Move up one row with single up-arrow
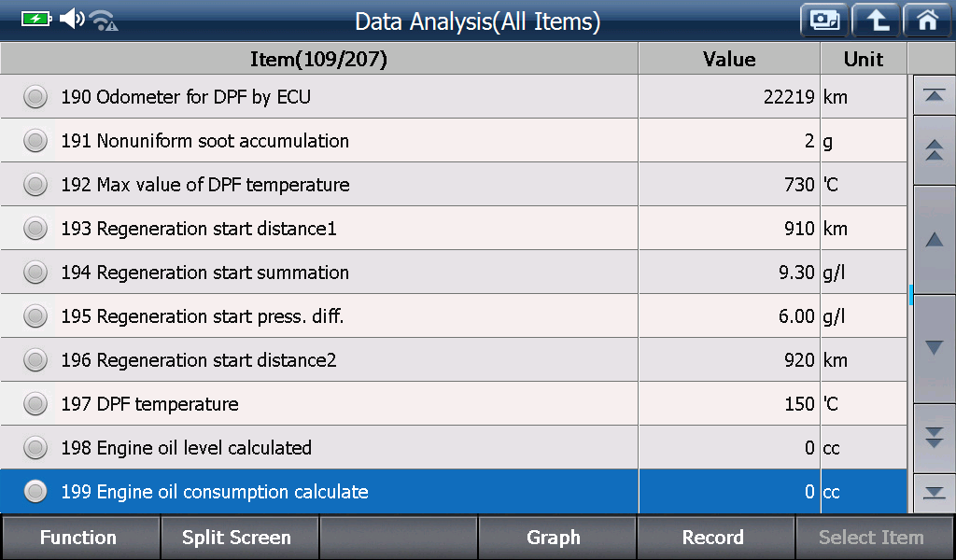This screenshot has width=956, height=560. [934, 240]
